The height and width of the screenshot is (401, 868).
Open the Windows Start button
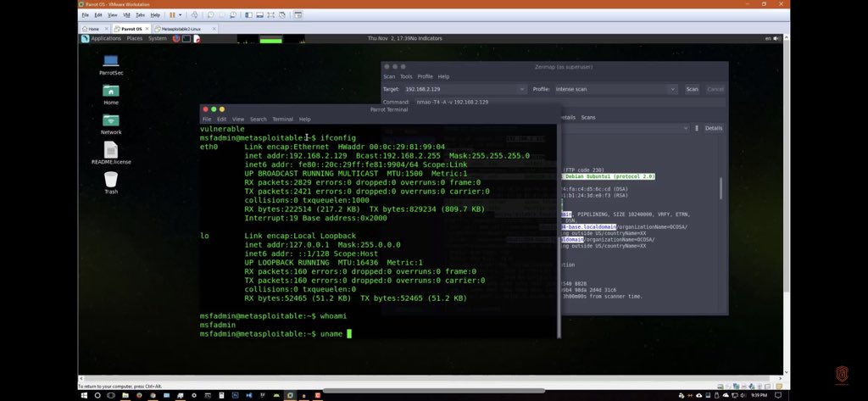pos(85,395)
